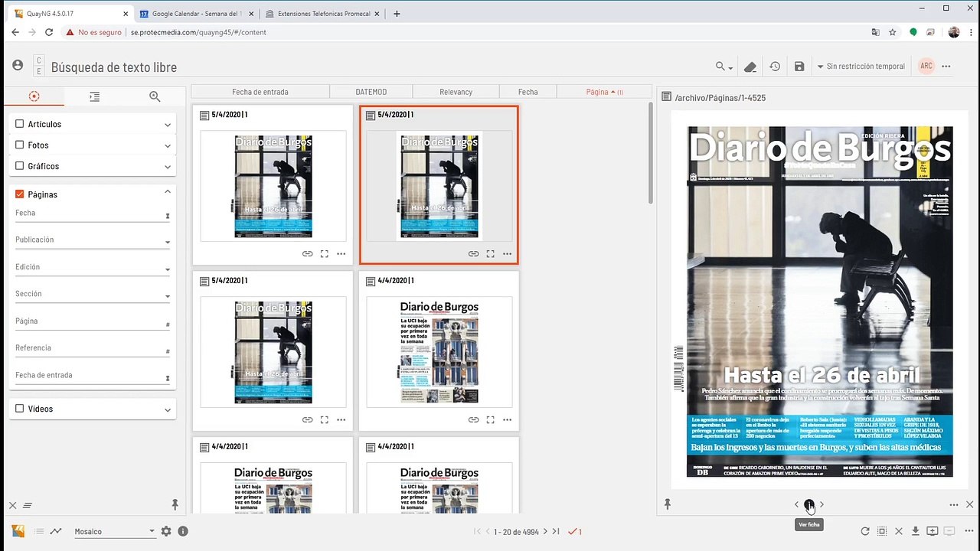Click the user account icon beside title
Viewport: 980px width, 551px height.
pyautogui.click(x=18, y=66)
